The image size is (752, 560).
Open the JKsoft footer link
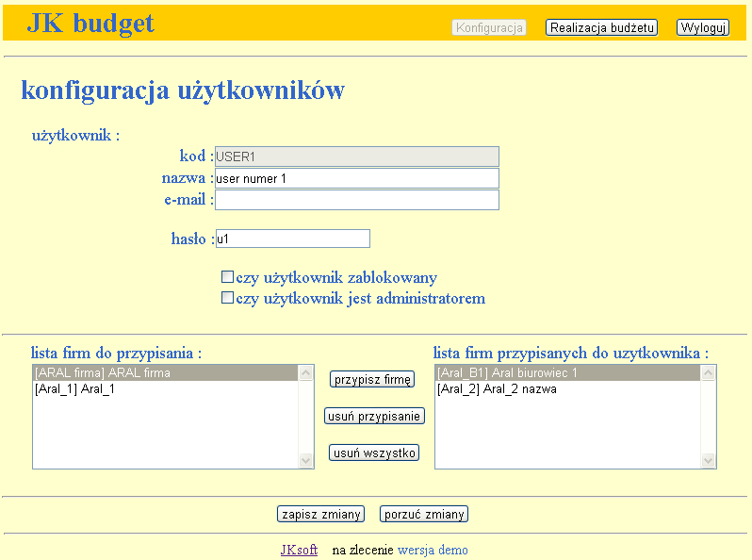[299, 551]
